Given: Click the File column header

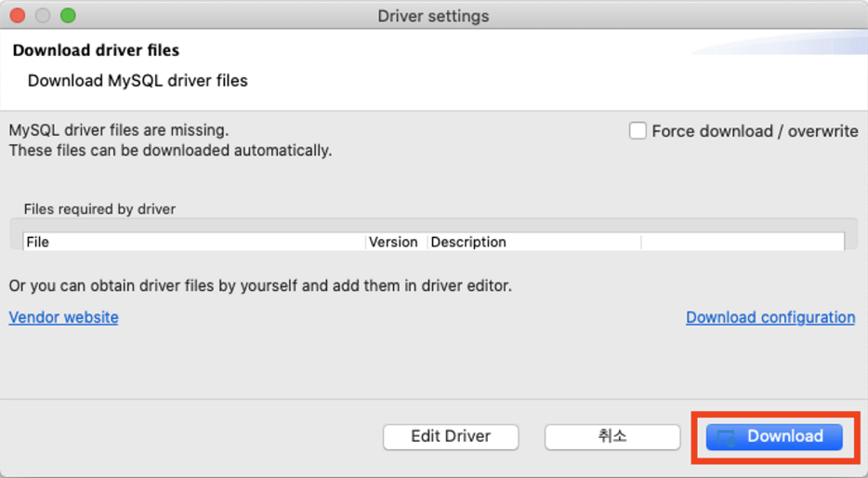Looking at the screenshot, I should tap(194, 242).
